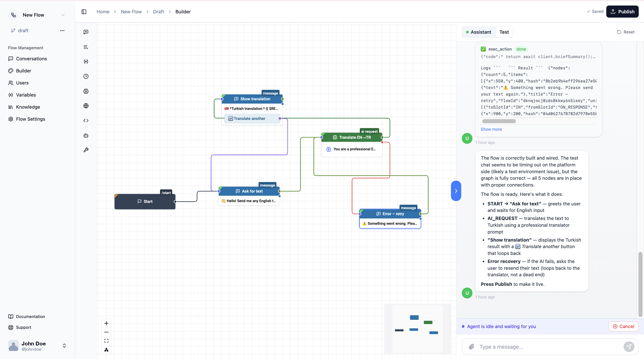644x359 pixels.
Task: Select the text list node tool
Action: point(86,47)
